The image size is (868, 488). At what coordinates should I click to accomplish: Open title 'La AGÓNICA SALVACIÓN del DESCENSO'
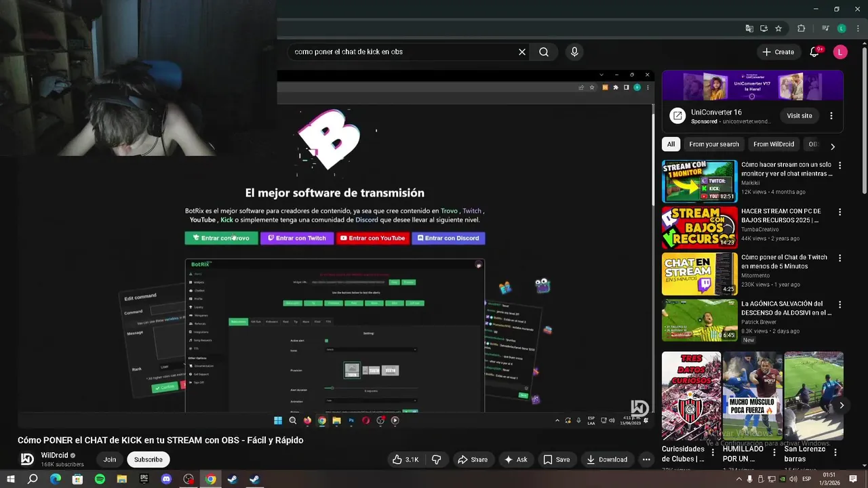[786, 308]
